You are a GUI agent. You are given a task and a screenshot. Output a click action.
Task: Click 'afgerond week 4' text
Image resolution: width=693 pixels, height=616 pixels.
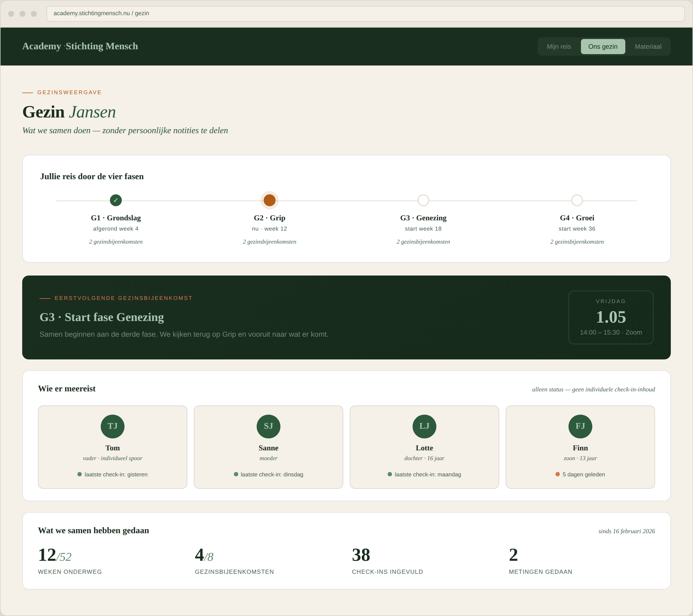(x=116, y=228)
